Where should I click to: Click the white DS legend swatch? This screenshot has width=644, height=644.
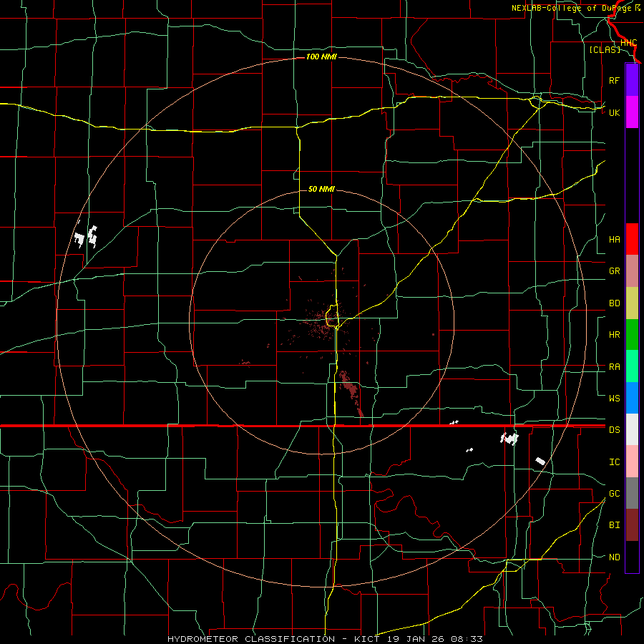tap(632, 429)
